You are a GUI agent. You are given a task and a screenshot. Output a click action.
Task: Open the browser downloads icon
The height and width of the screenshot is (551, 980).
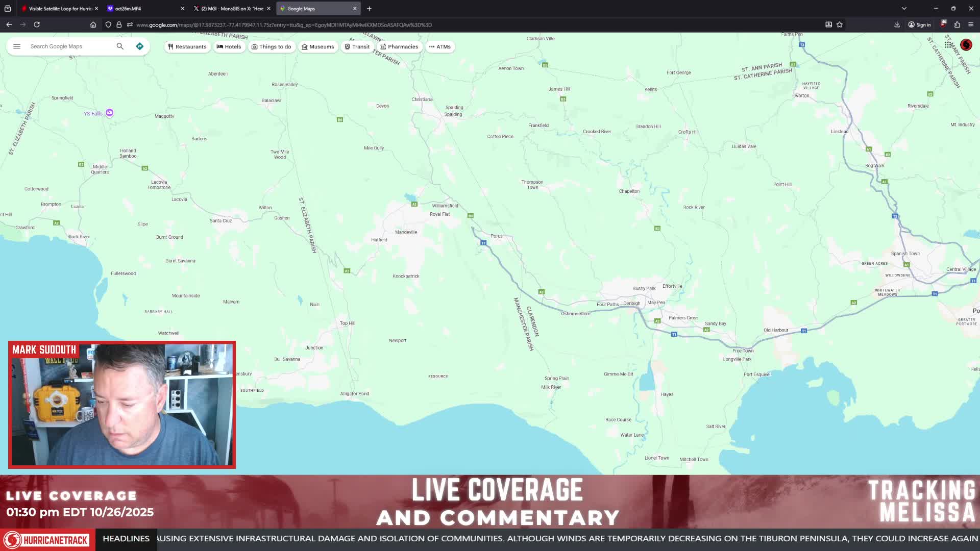coord(897,24)
